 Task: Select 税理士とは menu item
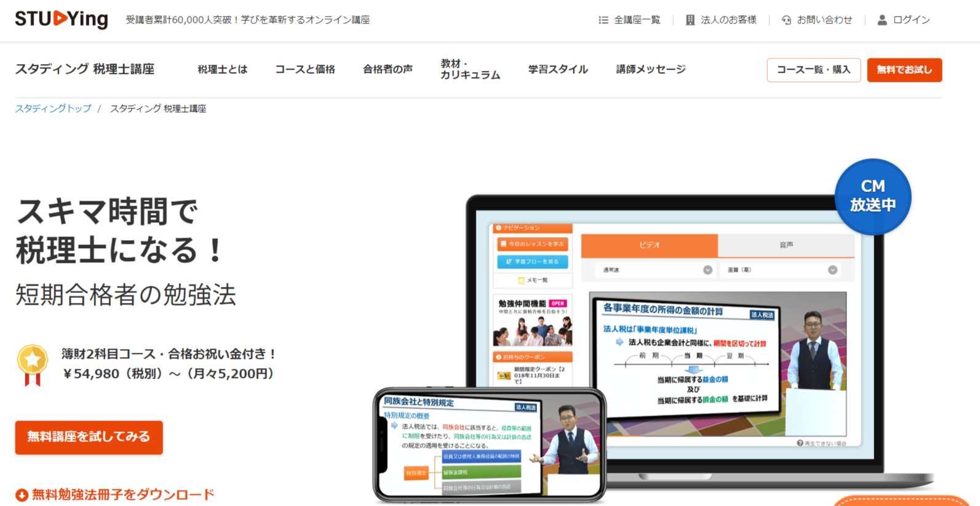point(222,70)
